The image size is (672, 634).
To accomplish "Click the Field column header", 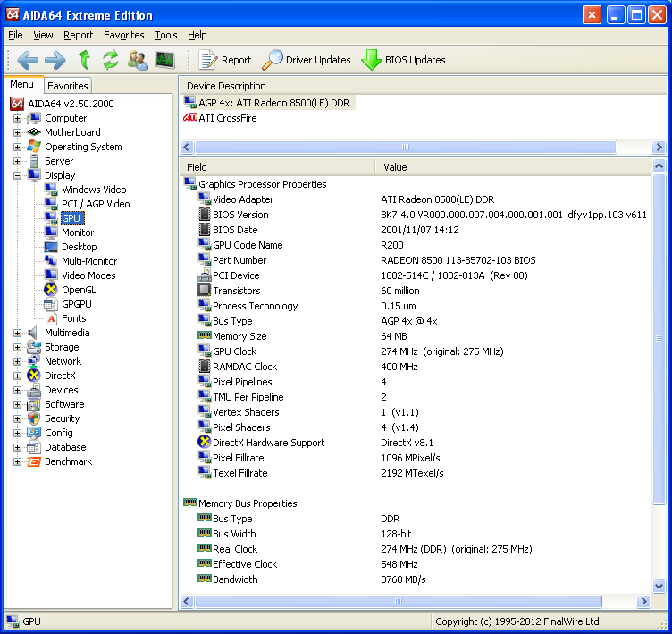I will 277,167.
